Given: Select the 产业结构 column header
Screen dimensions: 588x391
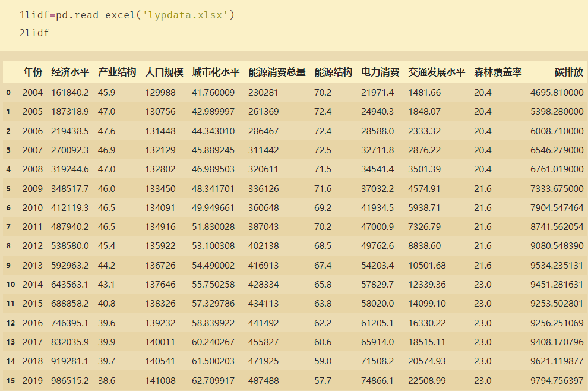Looking at the screenshot, I should (x=117, y=72).
